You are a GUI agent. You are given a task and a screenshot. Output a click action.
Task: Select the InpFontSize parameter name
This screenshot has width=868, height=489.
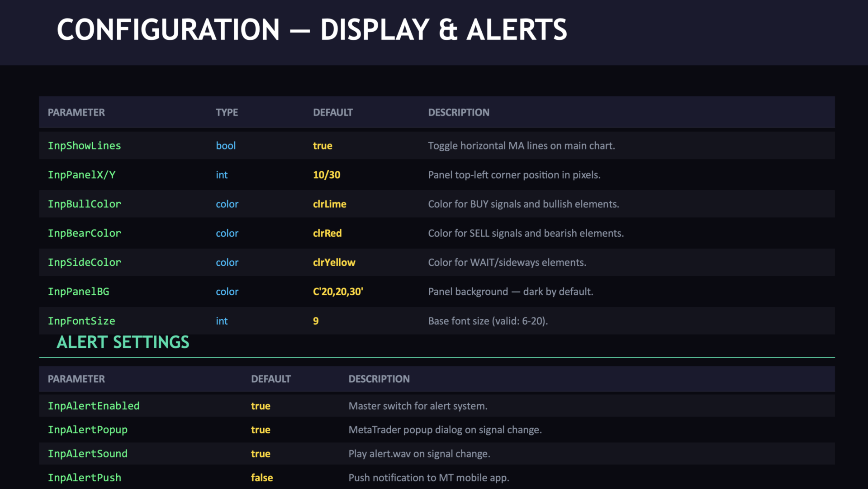pos(81,321)
